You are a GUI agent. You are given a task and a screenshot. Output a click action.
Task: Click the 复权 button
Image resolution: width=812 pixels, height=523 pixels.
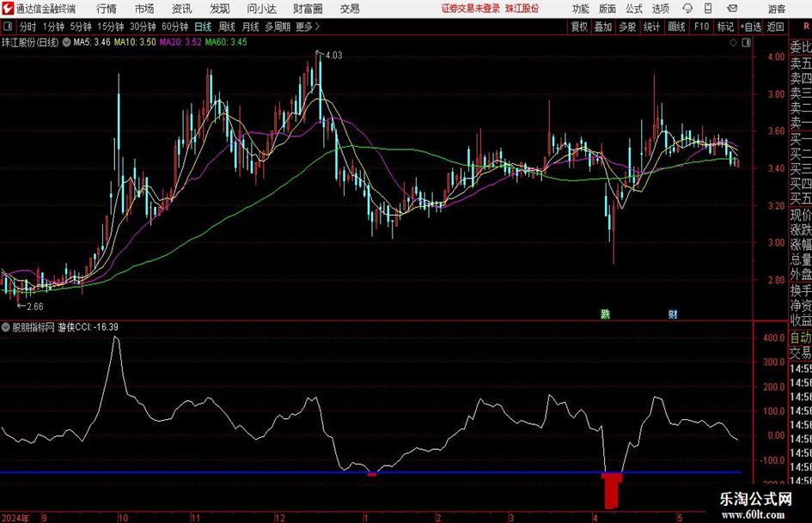click(x=579, y=27)
